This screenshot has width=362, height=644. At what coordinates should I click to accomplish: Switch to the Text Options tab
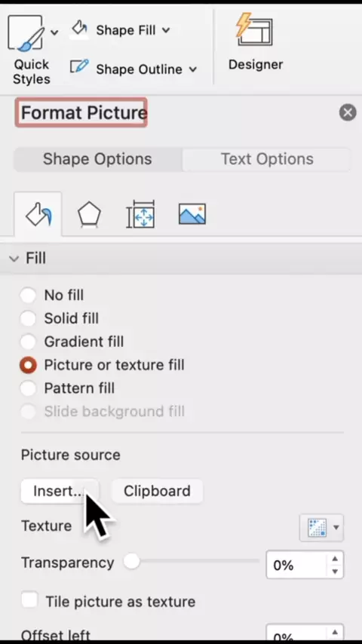pyautogui.click(x=267, y=159)
